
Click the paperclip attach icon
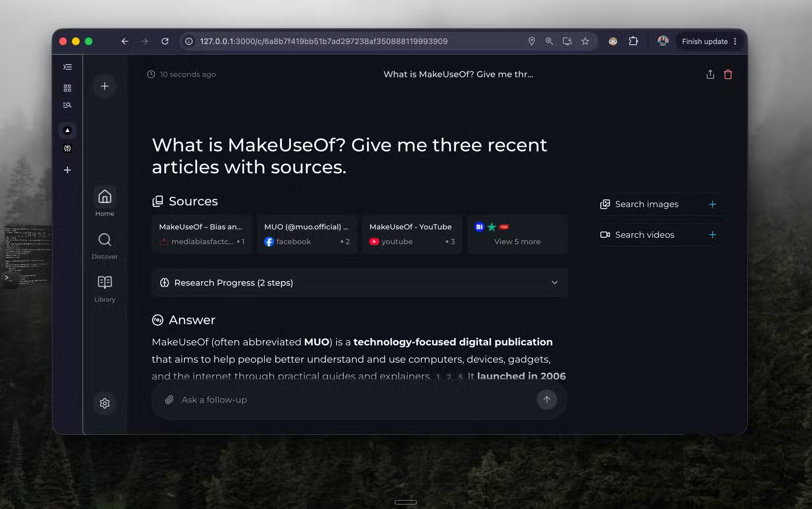coord(169,400)
